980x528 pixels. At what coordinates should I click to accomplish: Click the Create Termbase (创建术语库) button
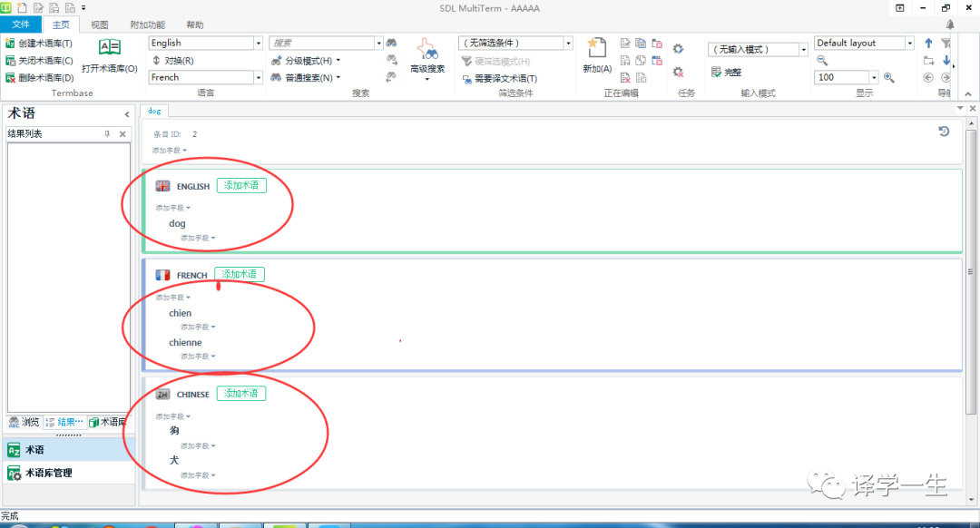(39, 44)
